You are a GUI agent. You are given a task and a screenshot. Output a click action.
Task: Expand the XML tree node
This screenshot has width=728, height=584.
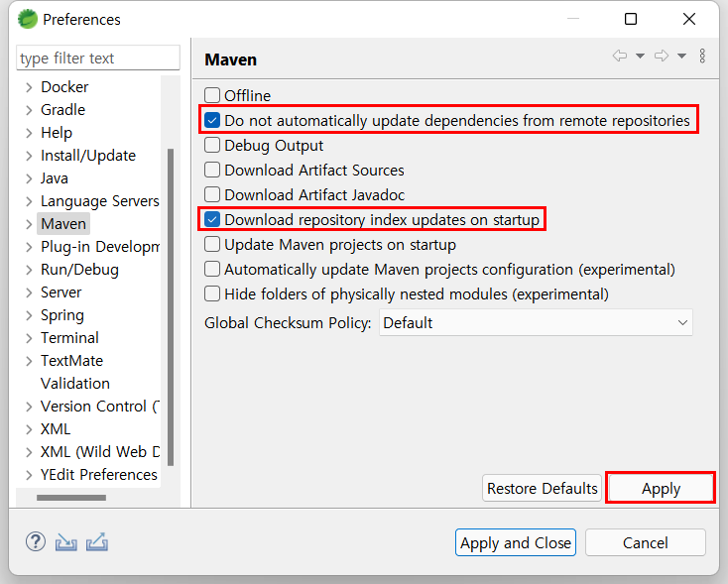(29, 429)
